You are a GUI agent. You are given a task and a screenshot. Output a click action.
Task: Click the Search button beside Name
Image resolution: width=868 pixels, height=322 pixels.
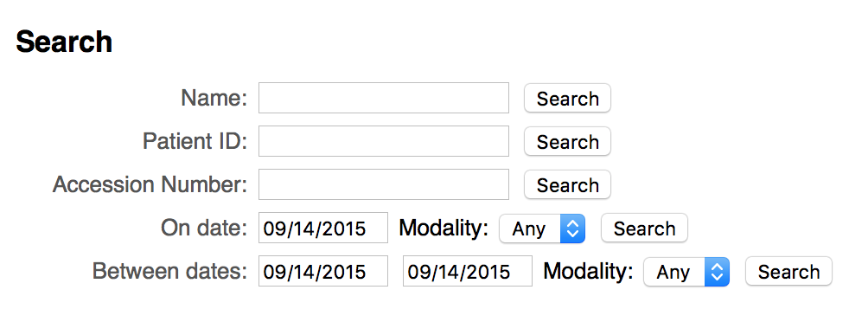[567, 98]
